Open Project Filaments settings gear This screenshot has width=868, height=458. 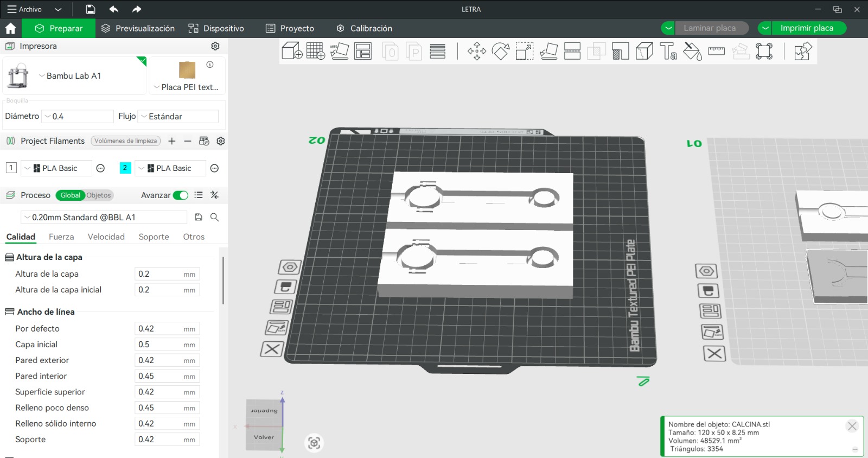point(221,141)
